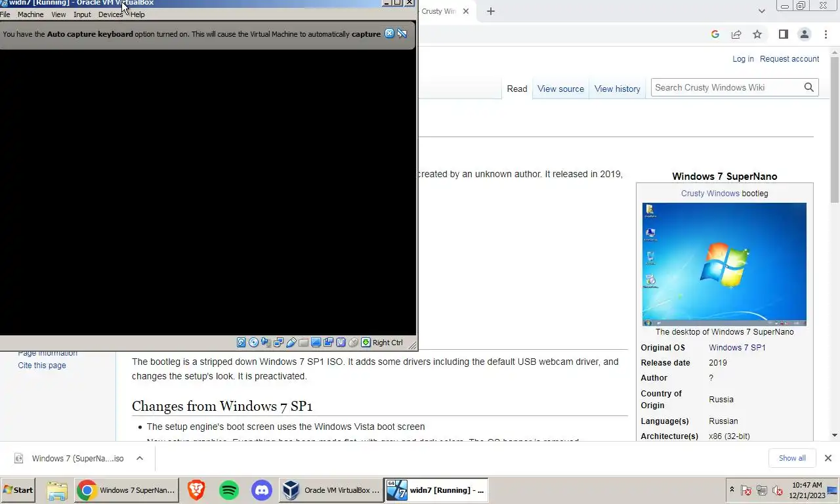The height and width of the screenshot is (504, 840).
Task: Dismiss the Auto capture keyboard notification
Action: pos(389,33)
